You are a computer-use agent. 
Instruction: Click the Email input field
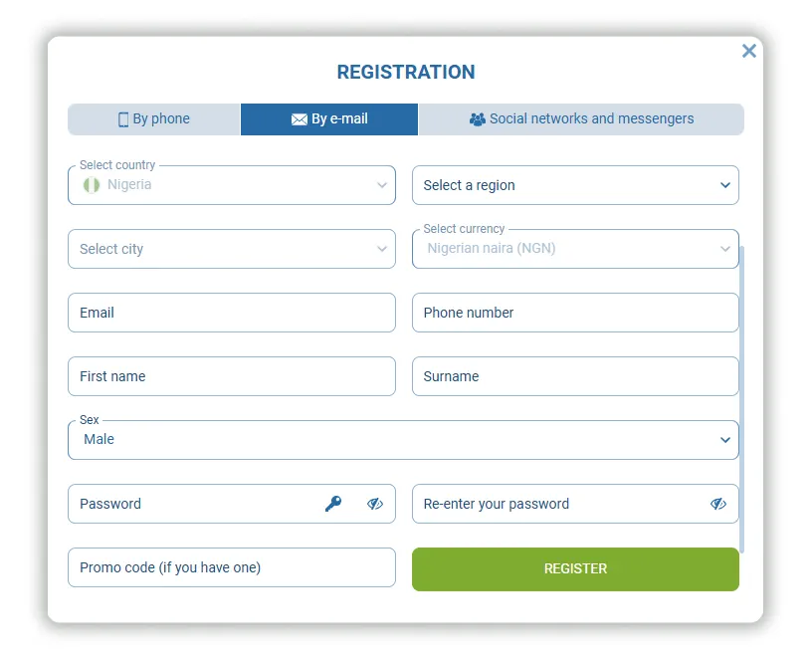pyautogui.click(x=231, y=313)
